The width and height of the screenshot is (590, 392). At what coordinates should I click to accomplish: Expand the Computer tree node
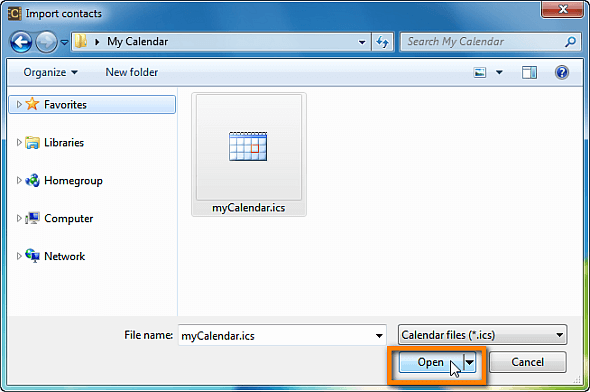[x=19, y=218]
